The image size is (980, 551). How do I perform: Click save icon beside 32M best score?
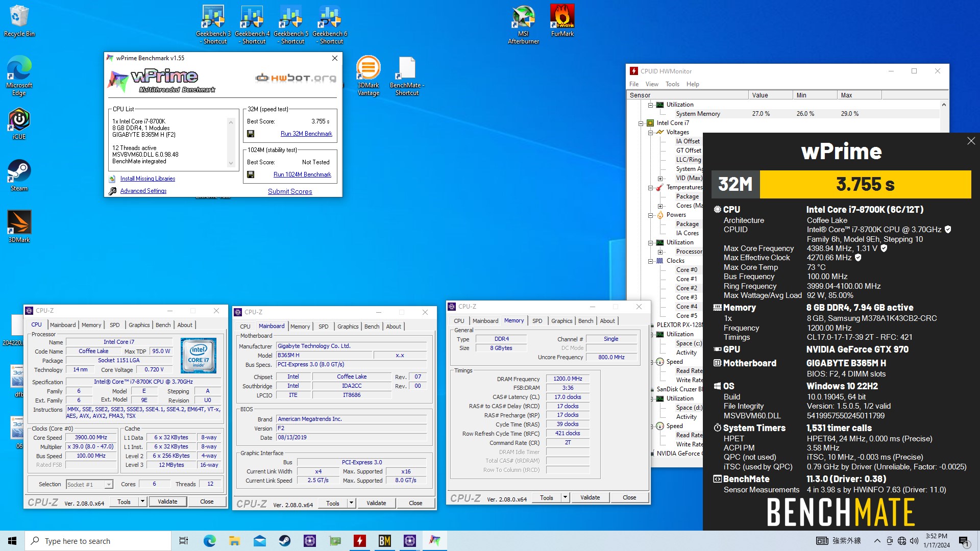[251, 134]
